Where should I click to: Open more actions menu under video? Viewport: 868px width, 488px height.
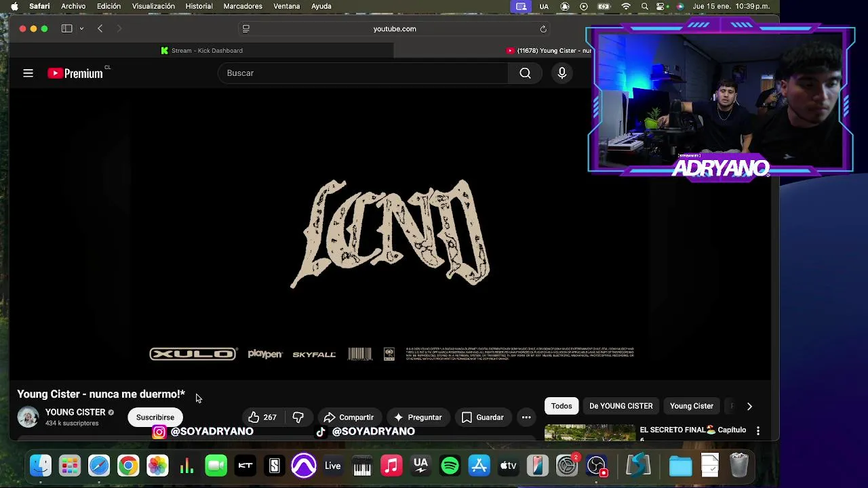point(526,418)
